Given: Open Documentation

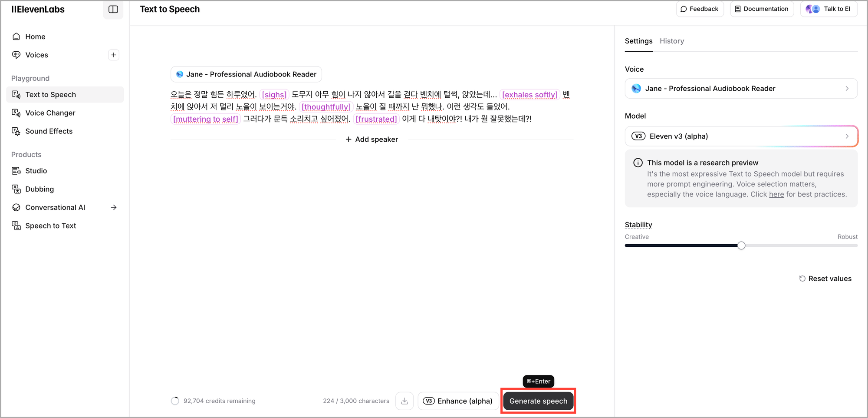Looking at the screenshot, I should click(762, 9).
